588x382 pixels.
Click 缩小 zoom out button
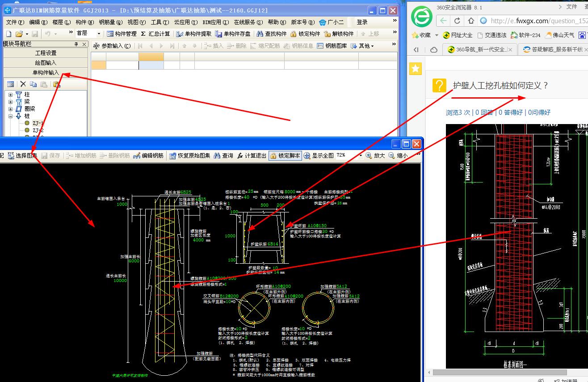[398, 156]
